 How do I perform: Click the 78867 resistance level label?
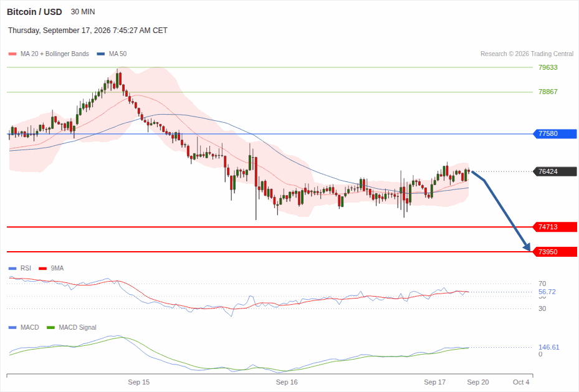pyautogui.click(x=548, y=92)
